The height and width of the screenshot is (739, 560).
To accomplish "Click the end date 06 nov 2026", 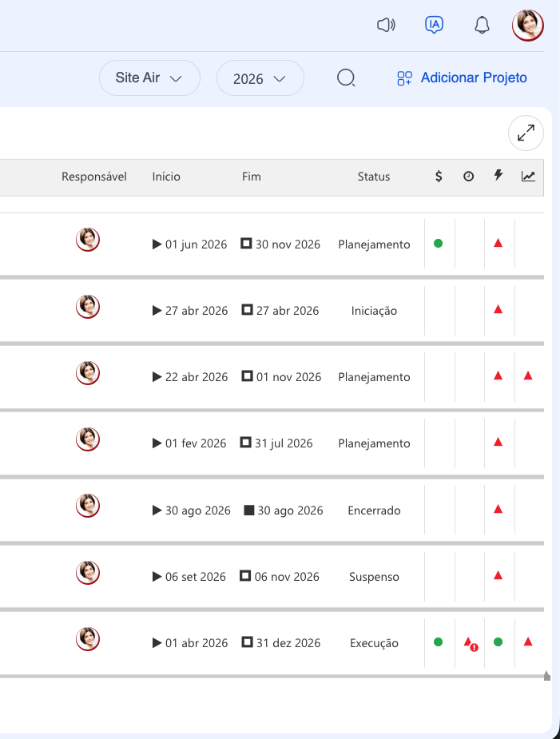I will point(287,577).
